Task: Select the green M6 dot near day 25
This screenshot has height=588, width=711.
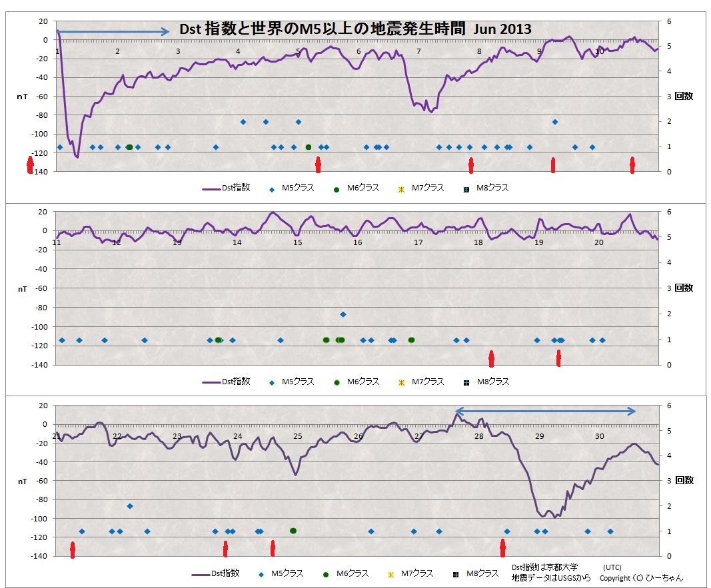Action: click(293, 531)
